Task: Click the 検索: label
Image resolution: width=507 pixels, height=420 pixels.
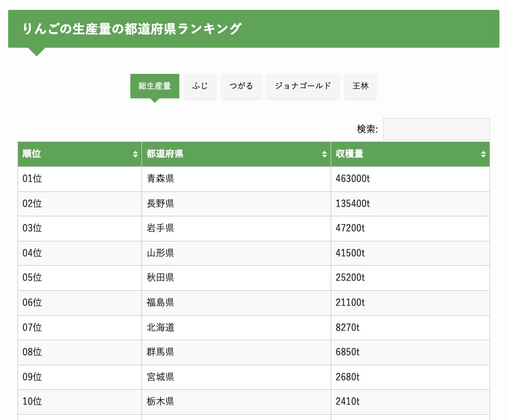Action: point(367,129)
